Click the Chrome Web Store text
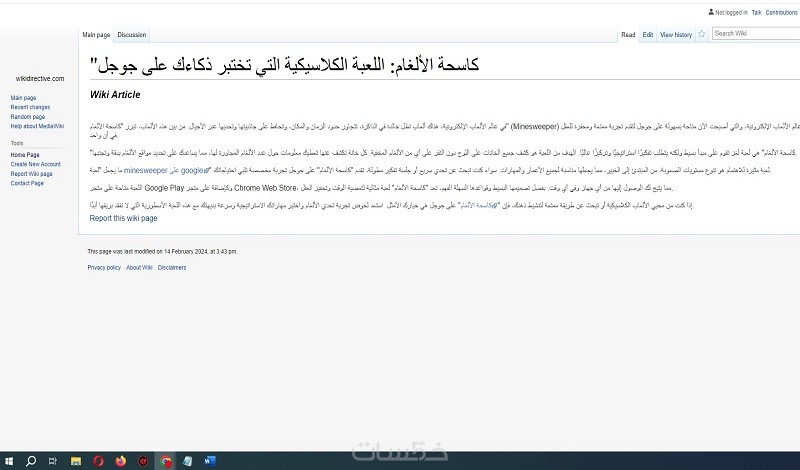Screen dimensions: 800x470 click(265, 188)
